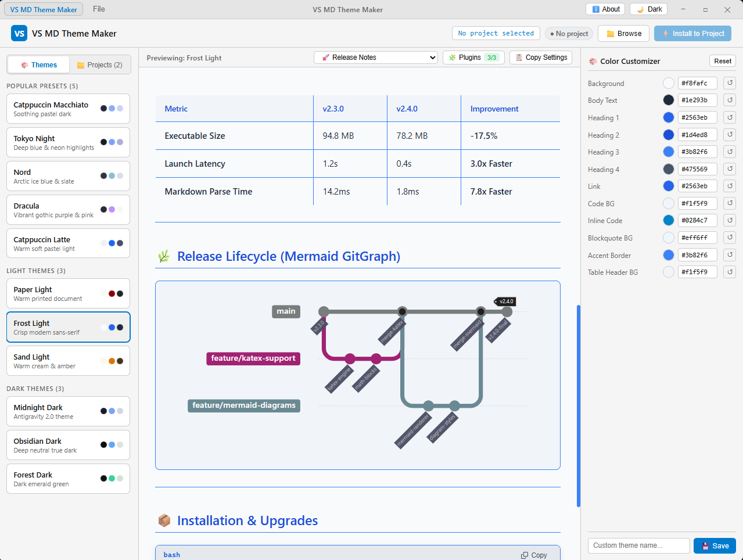This screenshot has height=560, width=743.
Task: Click the Reset button in Color Customizer
Action: pyautogui.click(x=723, y=61)
